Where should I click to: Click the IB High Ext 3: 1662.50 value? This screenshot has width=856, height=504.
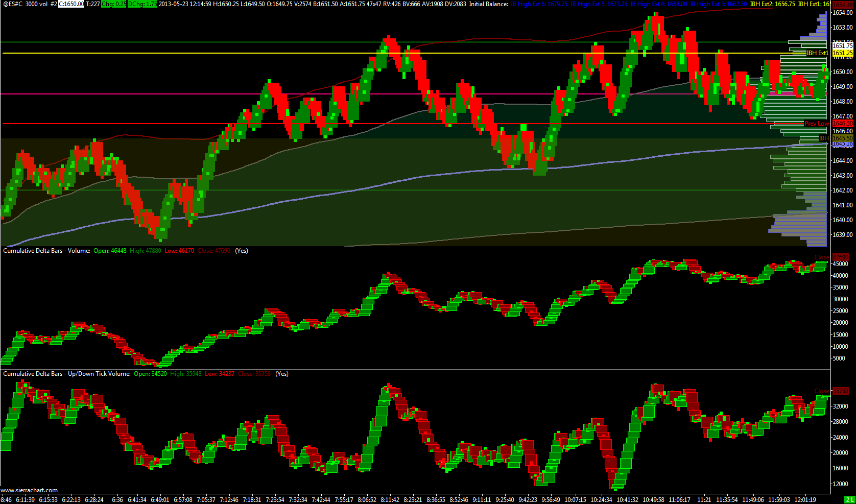(x=719, y=4)
